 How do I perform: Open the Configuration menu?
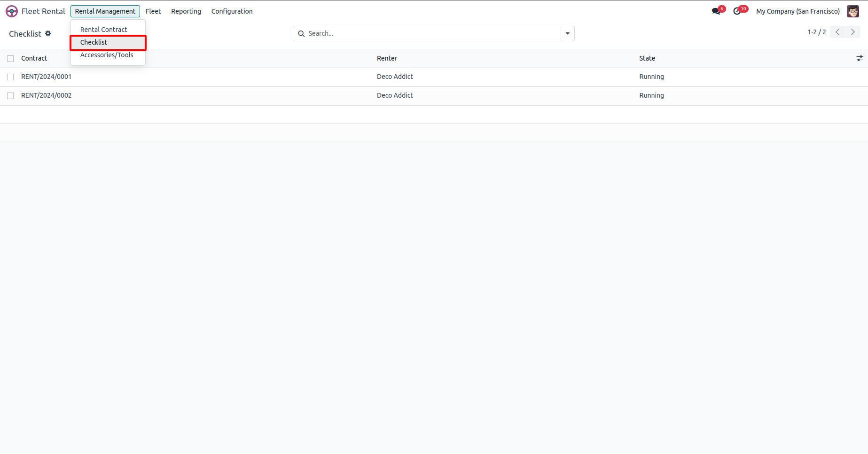tap(232, 11)
